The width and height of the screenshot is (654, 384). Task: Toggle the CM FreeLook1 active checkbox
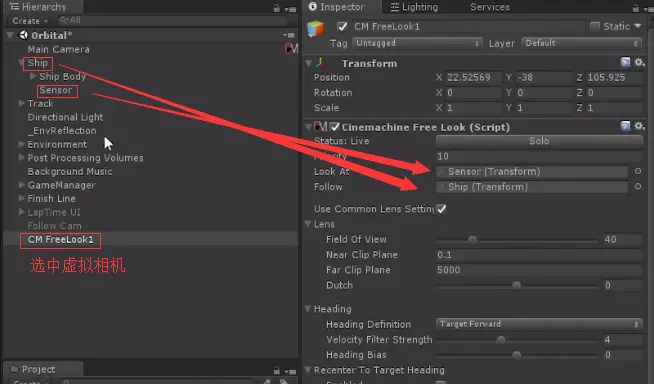click(342, 27)
